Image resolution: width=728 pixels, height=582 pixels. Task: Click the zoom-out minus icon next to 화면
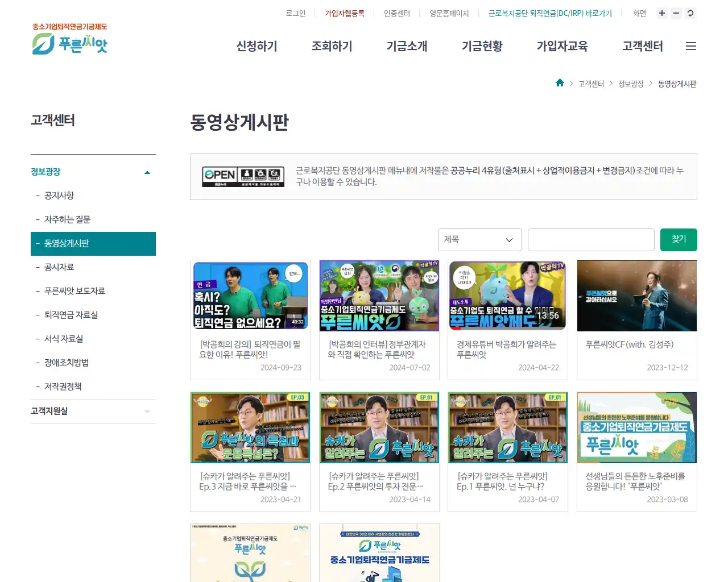(676, 13)
